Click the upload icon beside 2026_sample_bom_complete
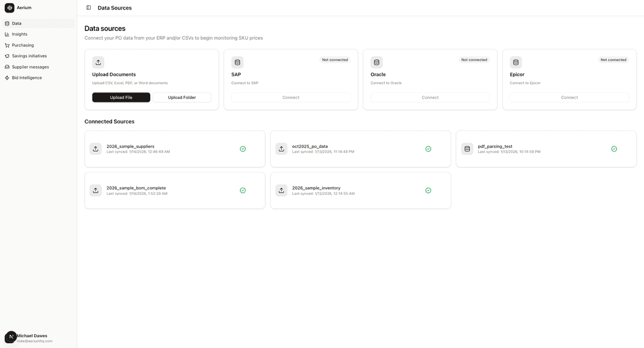The height and width of the screenshot is (348, 644). coord(95,190)
